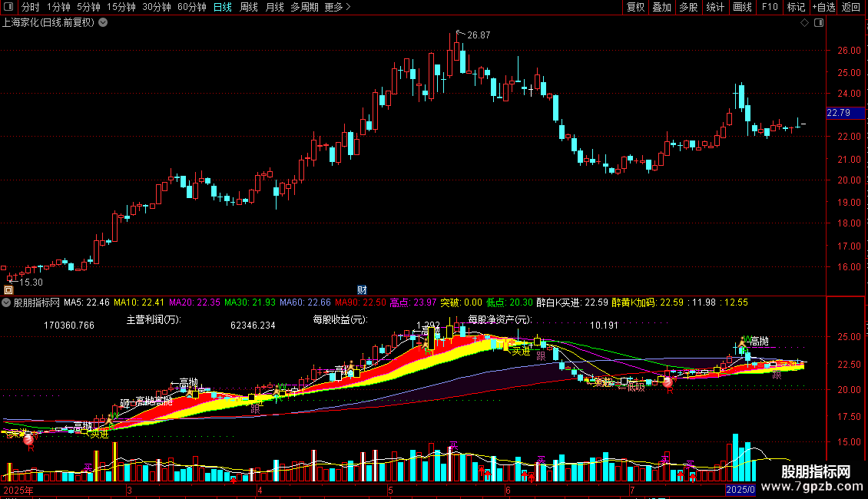868x499 pixels.
Task: Click the 标记 mark button
Action: click(x=796, y=7)
